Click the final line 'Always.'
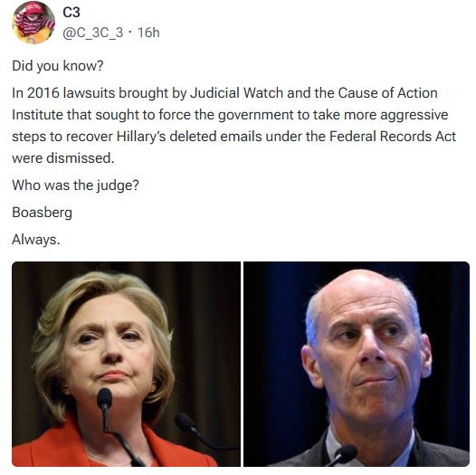The image size is (476, 475). (x=36, y=240)
